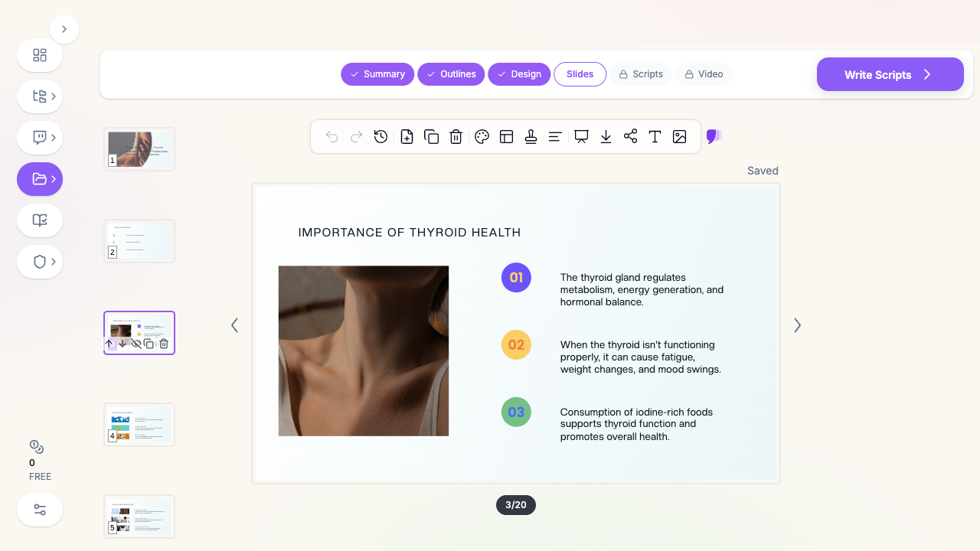Image resolution: width=980 pixels, height=551 pixels.
Task: Select slide 1 thumbnail
Action: tap(139, 149)
